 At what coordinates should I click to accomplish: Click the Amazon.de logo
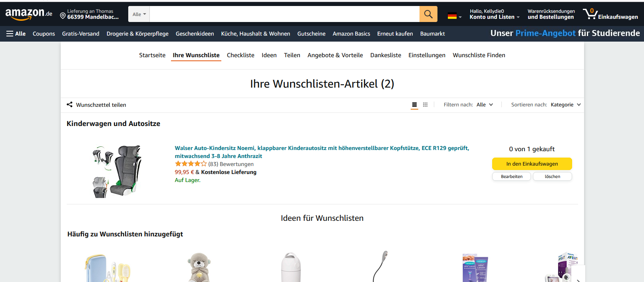click(x=29, y=14)
